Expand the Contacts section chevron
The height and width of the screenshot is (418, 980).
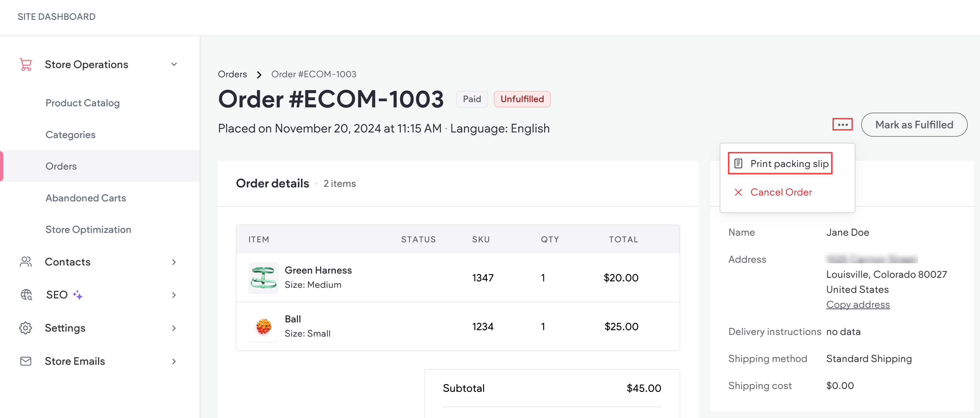(174, 262)
